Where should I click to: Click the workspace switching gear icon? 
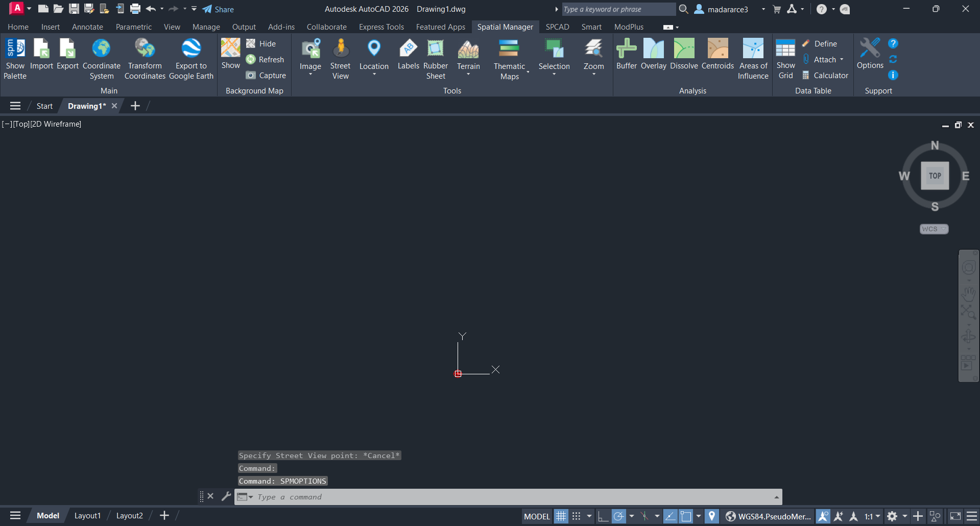click(892, 516)
